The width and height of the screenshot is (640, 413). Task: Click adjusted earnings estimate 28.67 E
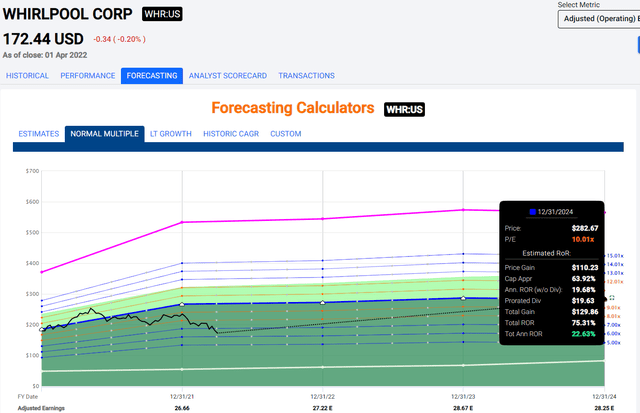(x=463, y=408)
